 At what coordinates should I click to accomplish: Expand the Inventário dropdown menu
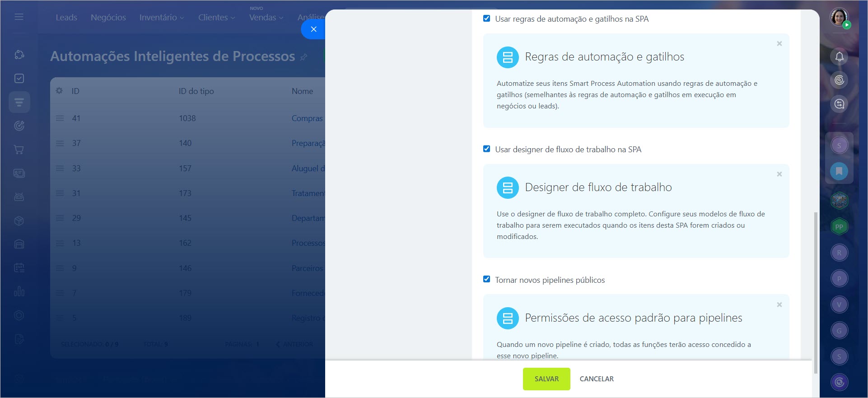pos(161,18)
